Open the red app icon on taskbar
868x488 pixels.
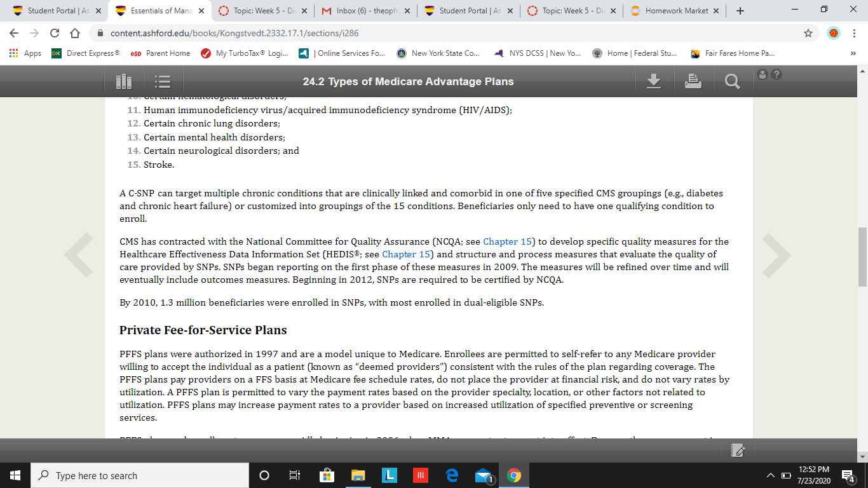click(x=420, y=475)
